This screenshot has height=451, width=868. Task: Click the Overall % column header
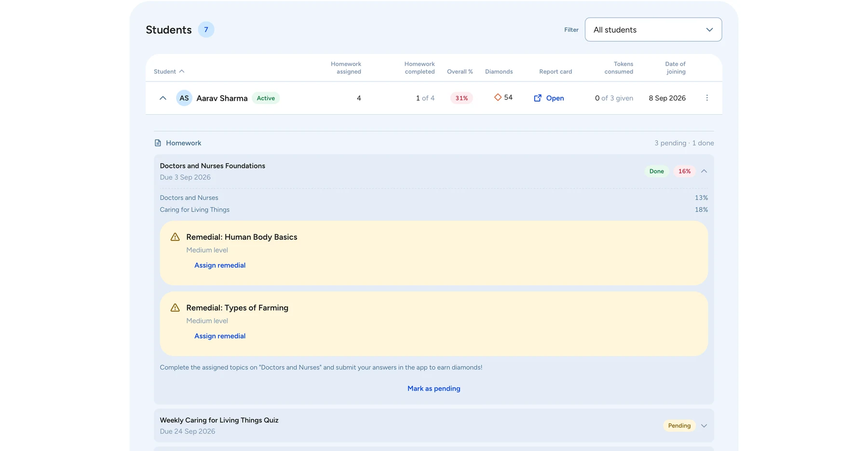click(x=460, y=71)
